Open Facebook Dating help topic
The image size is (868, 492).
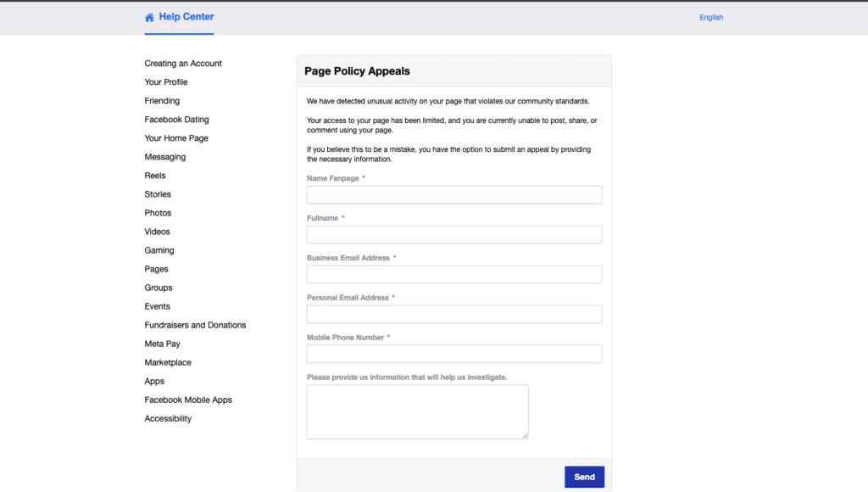[x=176, y=119]
